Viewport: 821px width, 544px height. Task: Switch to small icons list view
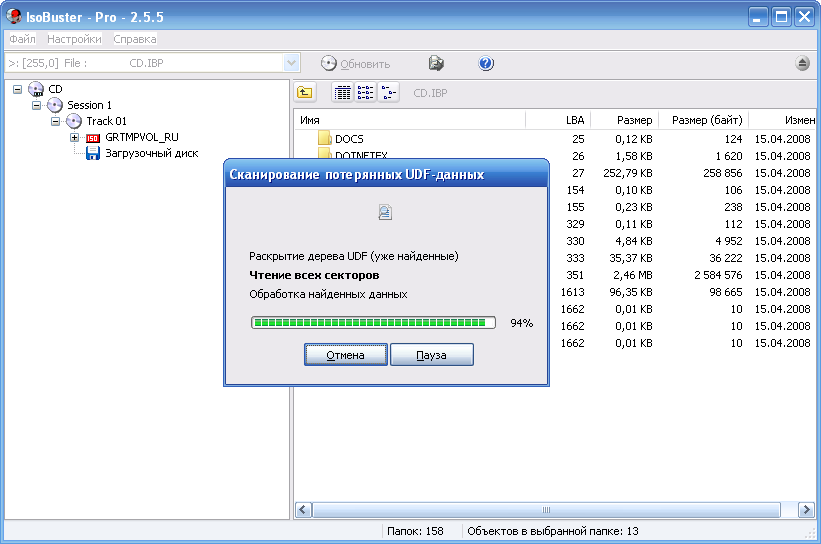click(365, 93)
